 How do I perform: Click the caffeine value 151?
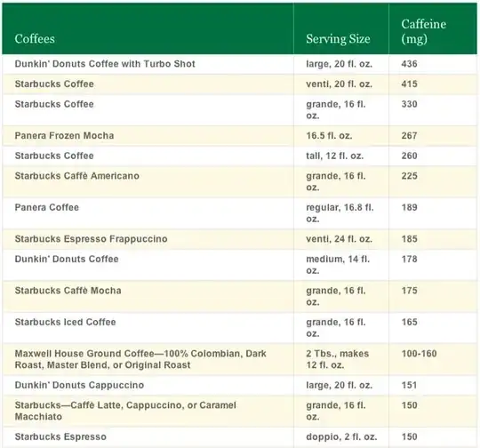[409, 385]
